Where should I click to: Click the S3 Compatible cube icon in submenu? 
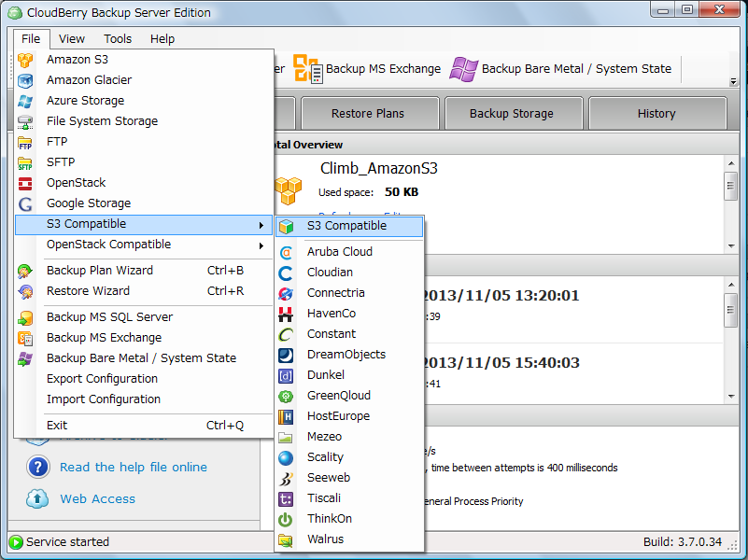pyautogui.click(x=286, y=227)
